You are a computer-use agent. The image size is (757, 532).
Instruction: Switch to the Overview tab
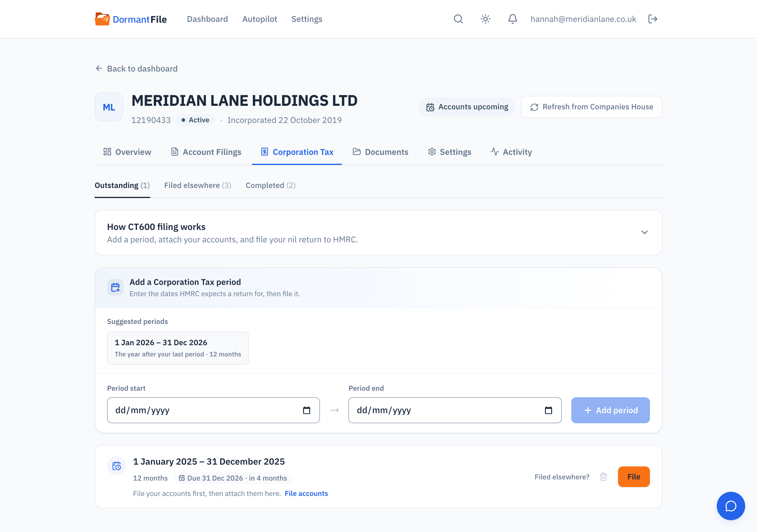tap(127, 152)
